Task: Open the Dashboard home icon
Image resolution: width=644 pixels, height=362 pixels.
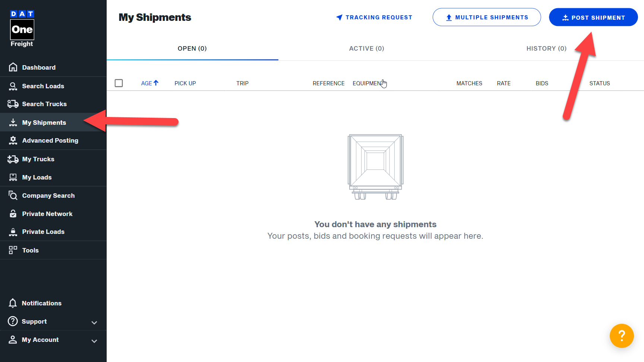Action: point(13,67)
